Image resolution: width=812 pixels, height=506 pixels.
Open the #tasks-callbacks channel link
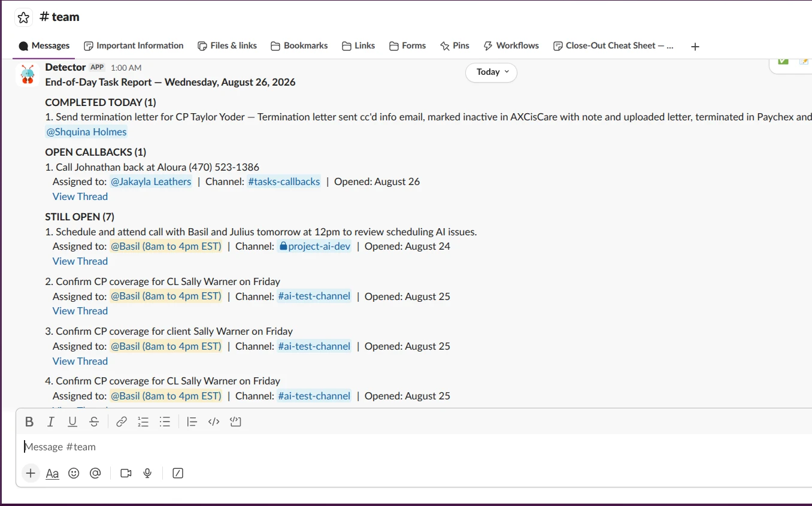pos(284,181)
